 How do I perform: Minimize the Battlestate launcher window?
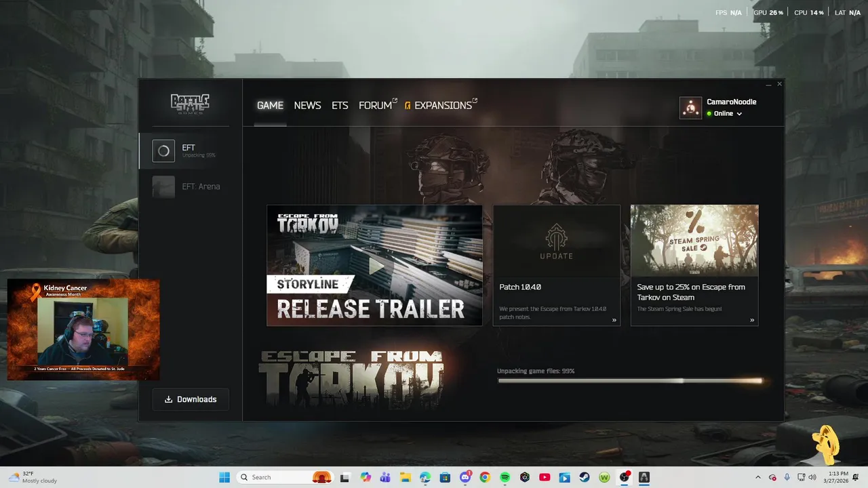[x=768, y=84]
